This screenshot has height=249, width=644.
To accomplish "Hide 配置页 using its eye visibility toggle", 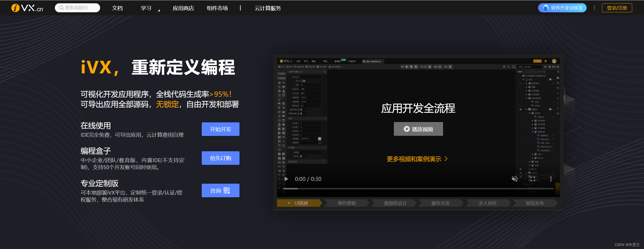I will (520, 109).
